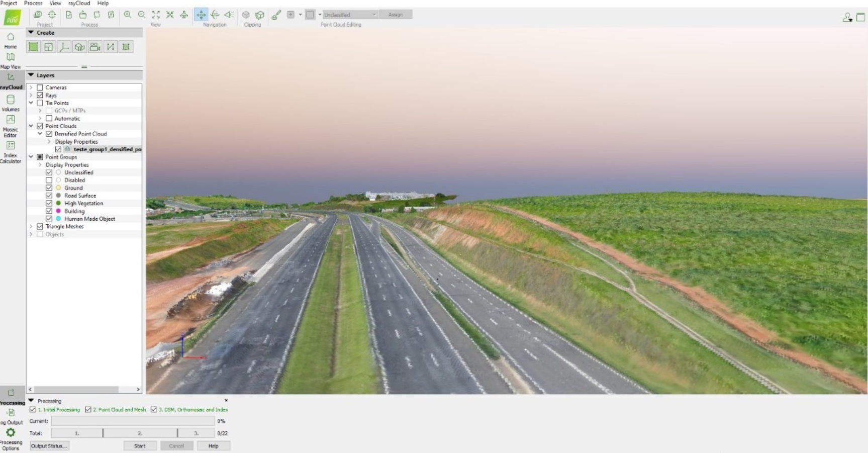
Task: Open the Log Output panel
Action: [x=11, y=417]
